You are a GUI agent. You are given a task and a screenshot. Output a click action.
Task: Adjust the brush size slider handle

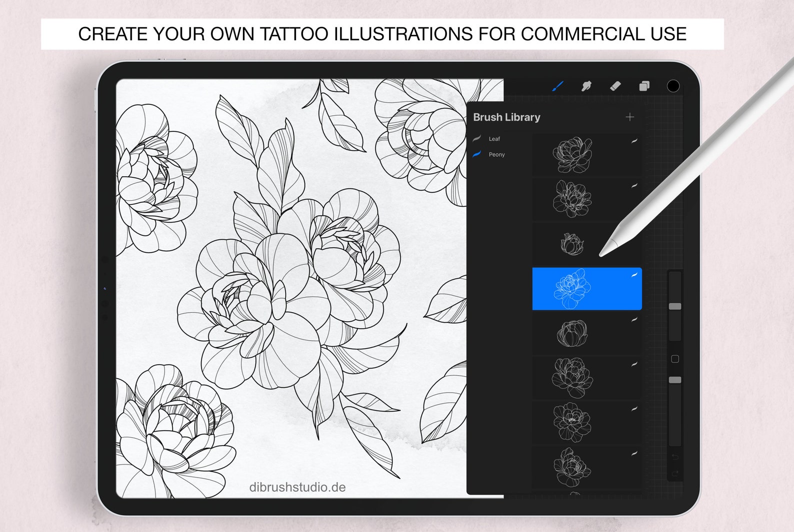point(675,306)
